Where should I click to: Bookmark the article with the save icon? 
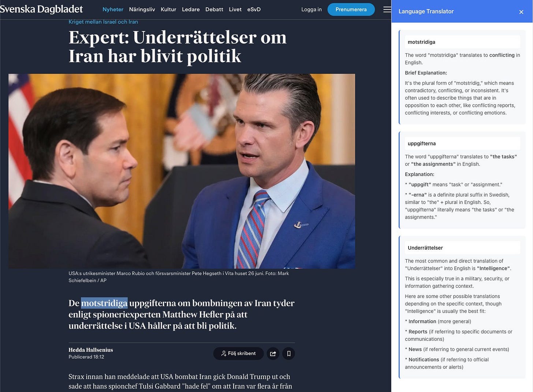pos(288,354)
